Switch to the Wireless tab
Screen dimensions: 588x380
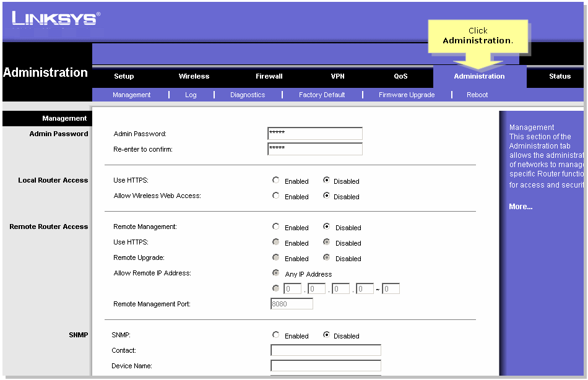pos(194,76)
